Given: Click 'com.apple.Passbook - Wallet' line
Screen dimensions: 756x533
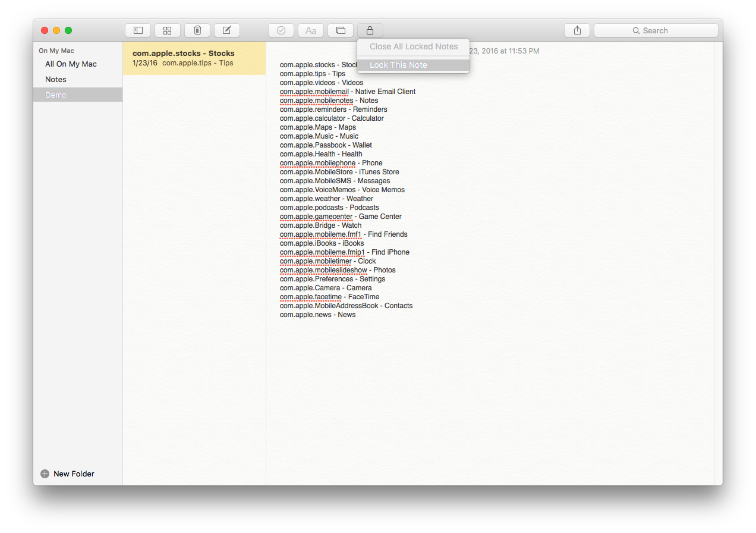Looking at the screenshot, I should pos(326,145).
